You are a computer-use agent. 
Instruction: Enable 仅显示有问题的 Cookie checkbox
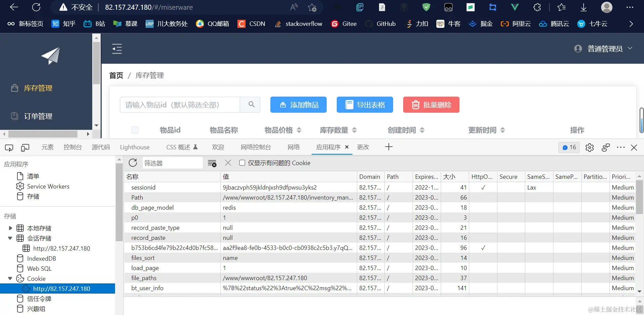point(242,163)
